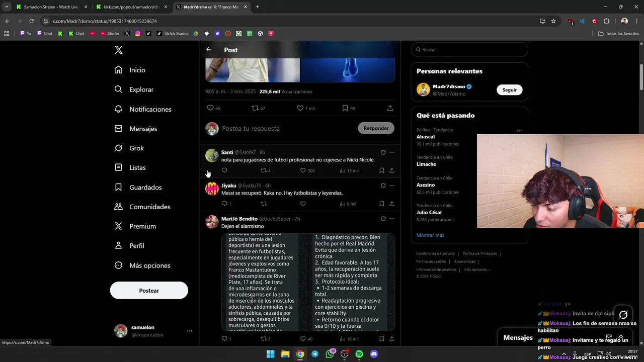Viewport: 644px width, 362px height.
Task: Click the Responder button
Action: click(376, 128)
